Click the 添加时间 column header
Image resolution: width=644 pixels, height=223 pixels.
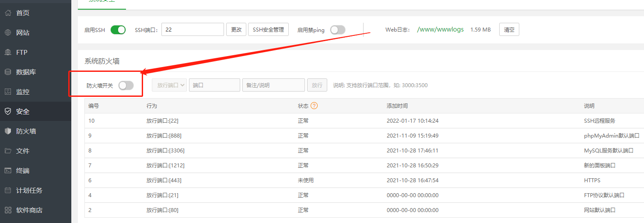[397, 106]
